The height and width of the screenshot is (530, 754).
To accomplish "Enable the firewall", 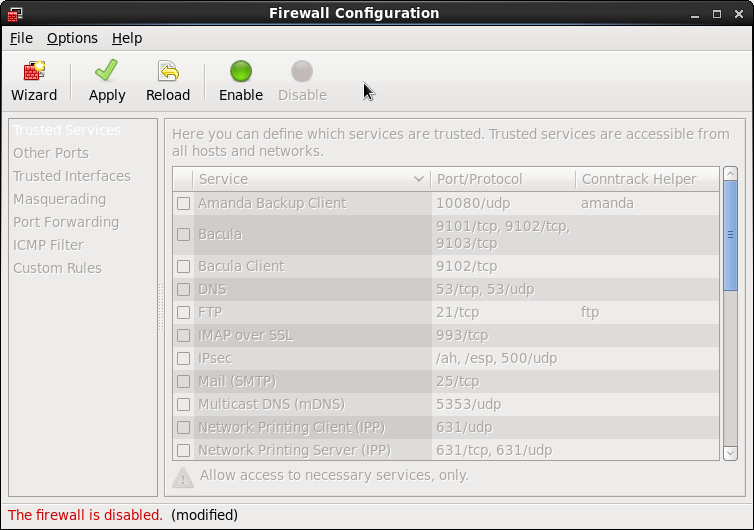I will [241, 81].
